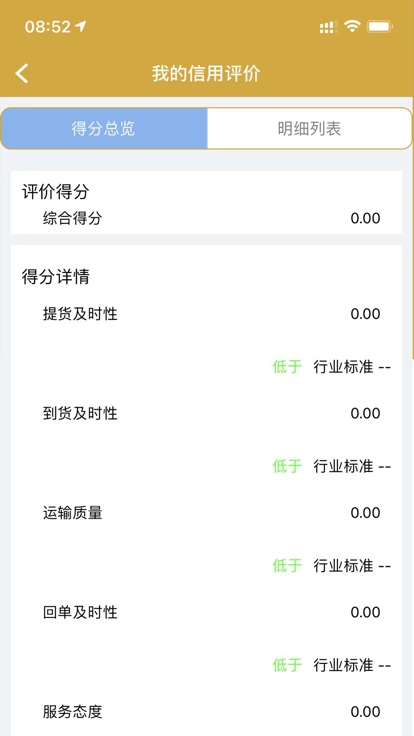The height and width of the screenshot is (736, 414).
Task: Tap the Wi-Fi status icon
Action: pos(352,26)
